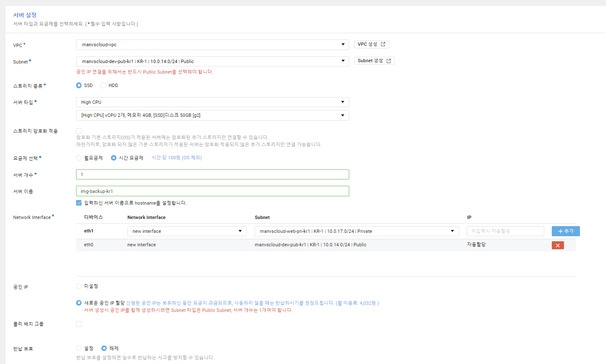Click + 추가 to add the eth1 interface

point(565,231)
